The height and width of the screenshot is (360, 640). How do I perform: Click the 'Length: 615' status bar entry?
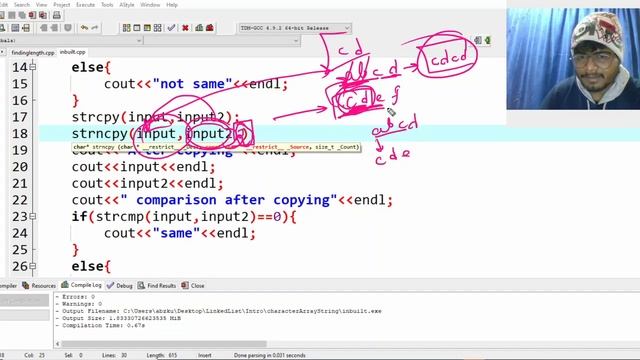tap(162, 355)
